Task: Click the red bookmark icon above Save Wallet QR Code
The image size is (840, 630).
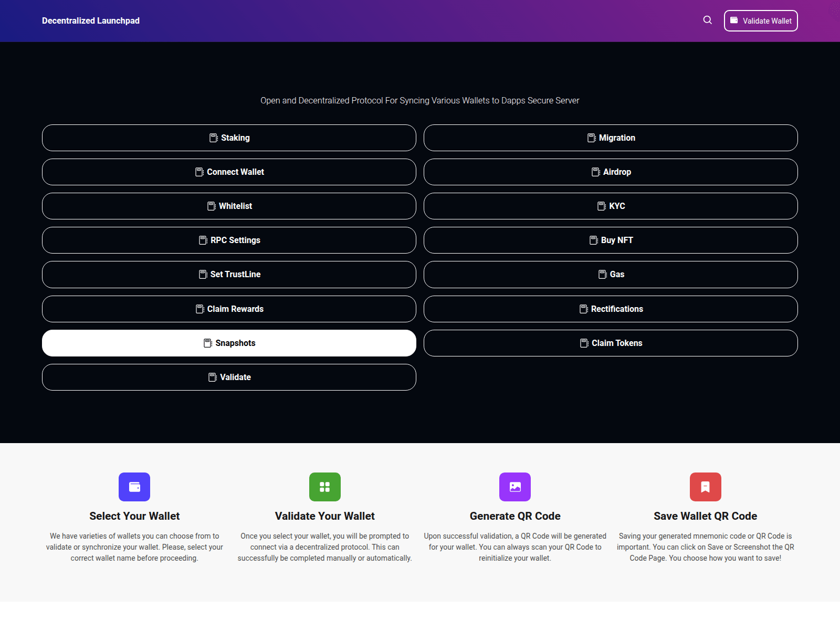Action: (x=706, y=487)
